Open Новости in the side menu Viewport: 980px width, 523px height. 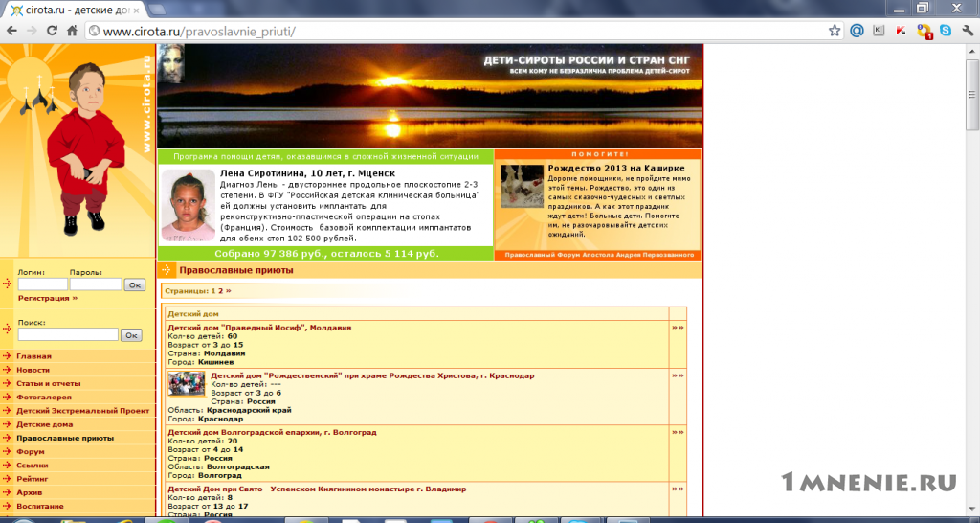[x=33, y=371]
